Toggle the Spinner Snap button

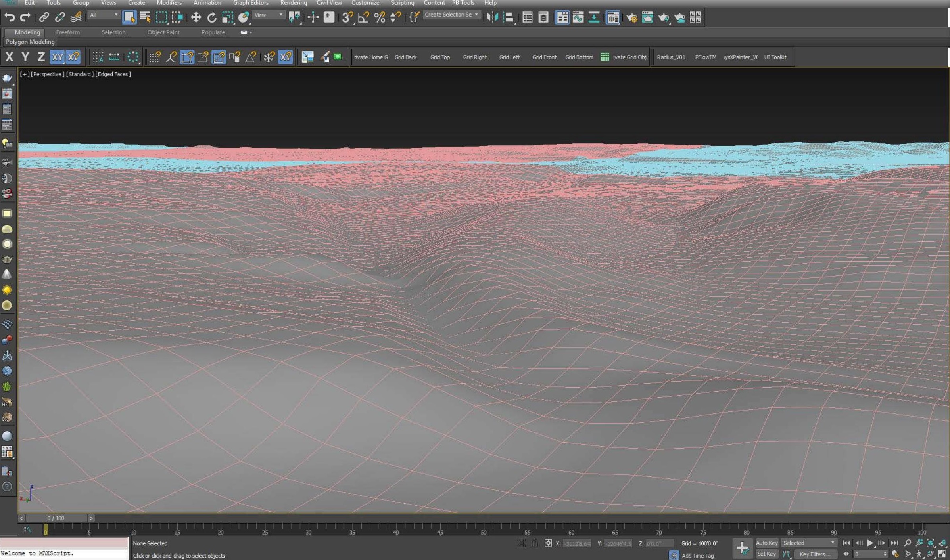pos(395,17)
